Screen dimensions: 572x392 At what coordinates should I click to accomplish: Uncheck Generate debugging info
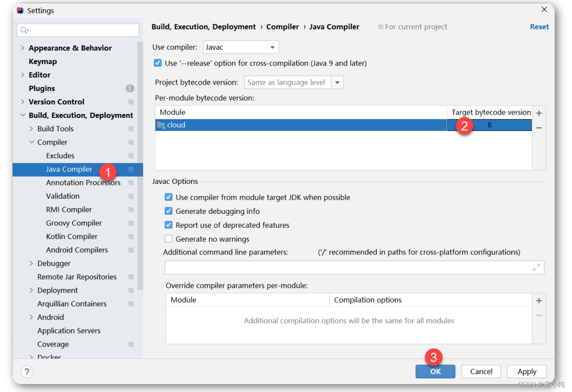point(169,211)
